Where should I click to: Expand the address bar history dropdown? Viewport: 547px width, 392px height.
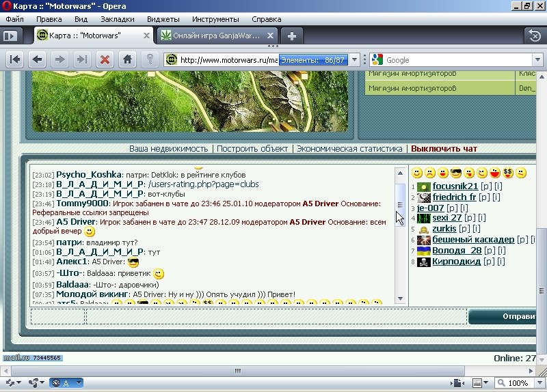coord(354,60)
